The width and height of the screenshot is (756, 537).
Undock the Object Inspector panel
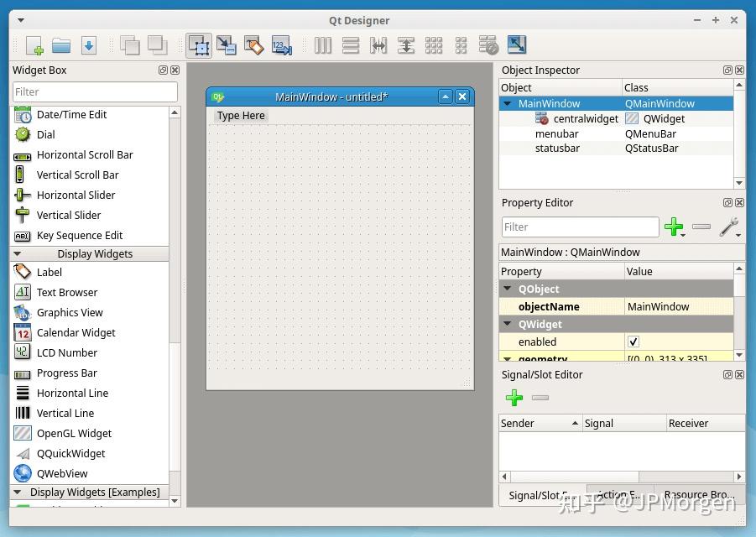[x=727, y=70]
